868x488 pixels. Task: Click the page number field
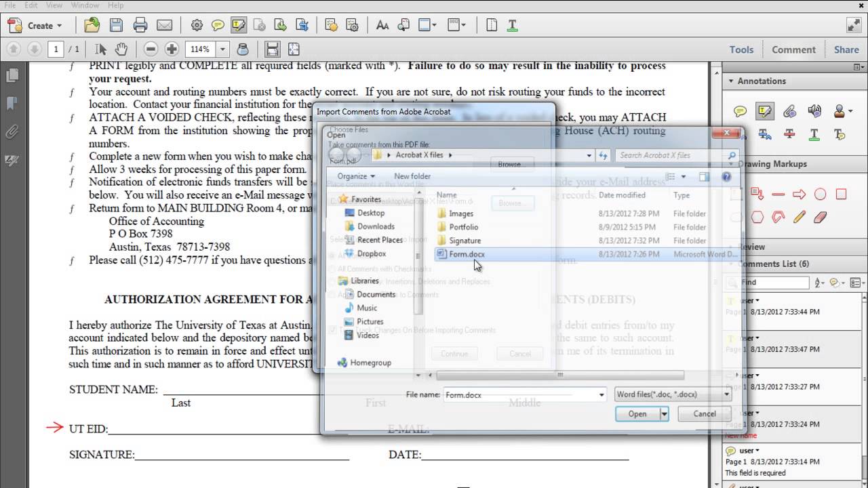click(x=56, y=49)
